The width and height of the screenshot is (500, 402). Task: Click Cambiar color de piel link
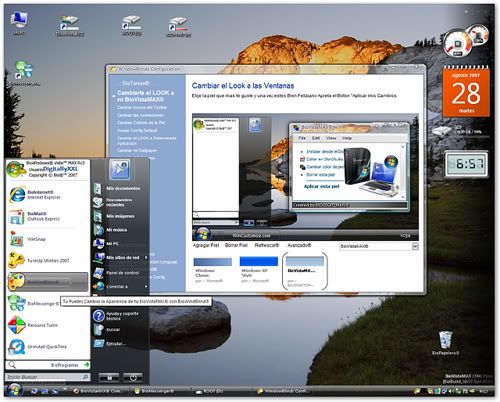point(325,167)
